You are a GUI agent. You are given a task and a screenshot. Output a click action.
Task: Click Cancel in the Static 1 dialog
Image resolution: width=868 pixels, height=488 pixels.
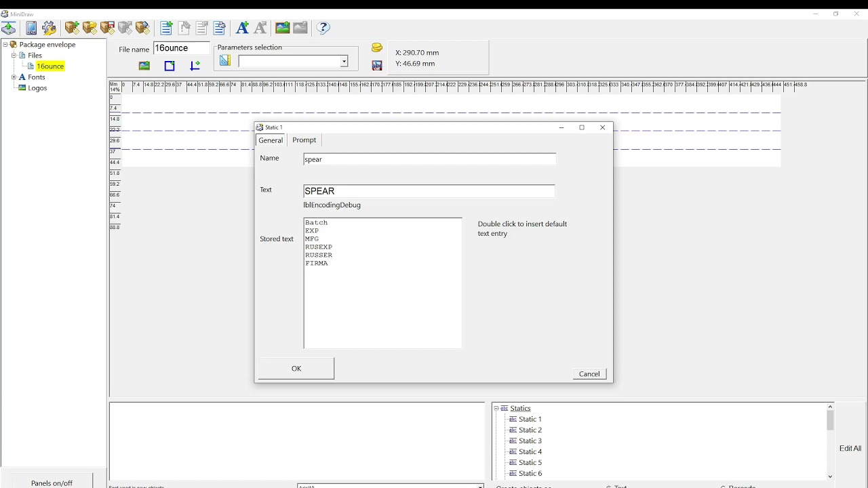click(589, 374)
